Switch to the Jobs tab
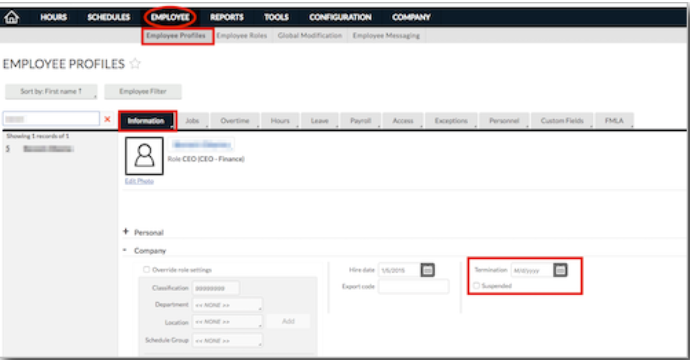The image size is (690, 360). coord(192,121)
